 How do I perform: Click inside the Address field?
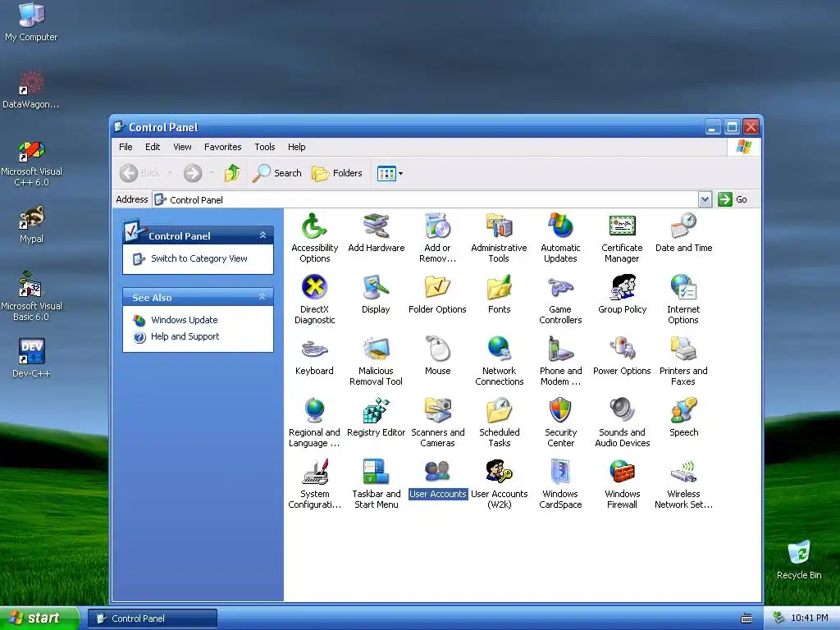(x=426, y=199)
